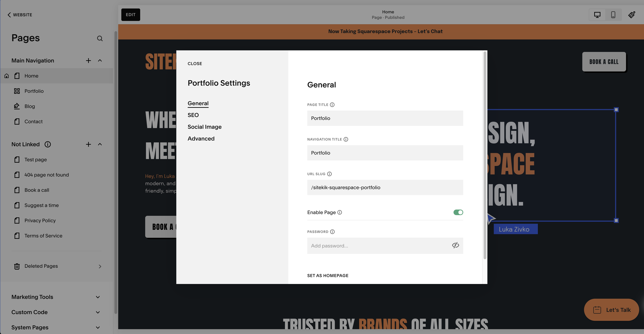The width and height of the screenshot is (644, 334).
Task: Switch to desktop preview mode
Action: coord(597,15)
